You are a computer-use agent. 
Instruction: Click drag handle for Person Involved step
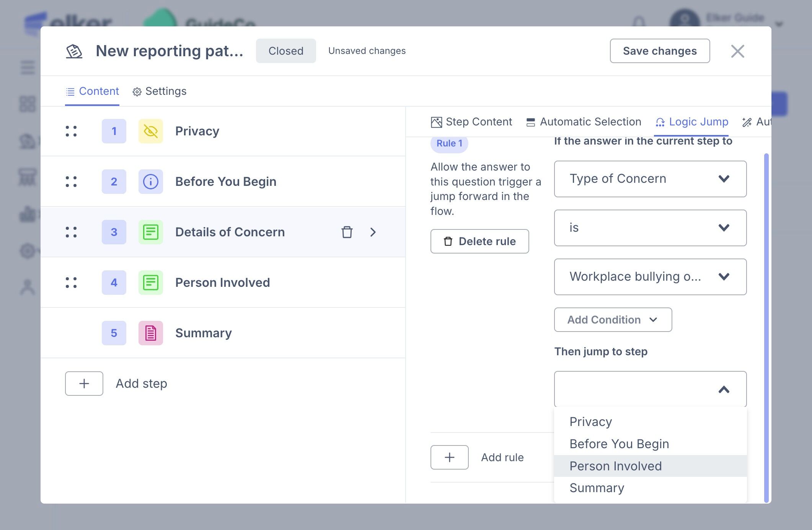[71, 283]
